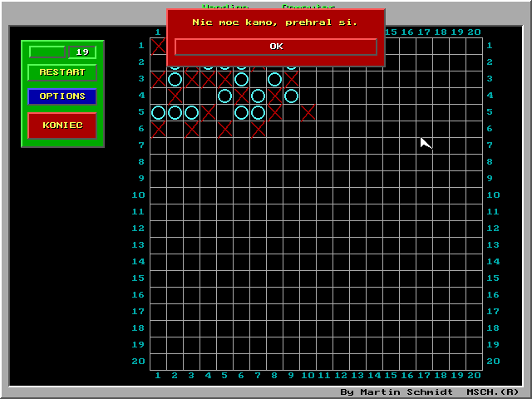The height and width of the screenshot is (399, 532).
Task: Click the 'Nic moc kamo, prehral si.' message
Action: pyautogui.click(x=275, y=22)
